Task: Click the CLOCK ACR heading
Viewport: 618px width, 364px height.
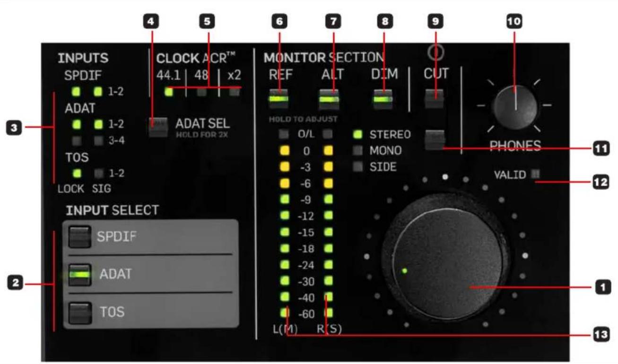Action: coord(196,58)
